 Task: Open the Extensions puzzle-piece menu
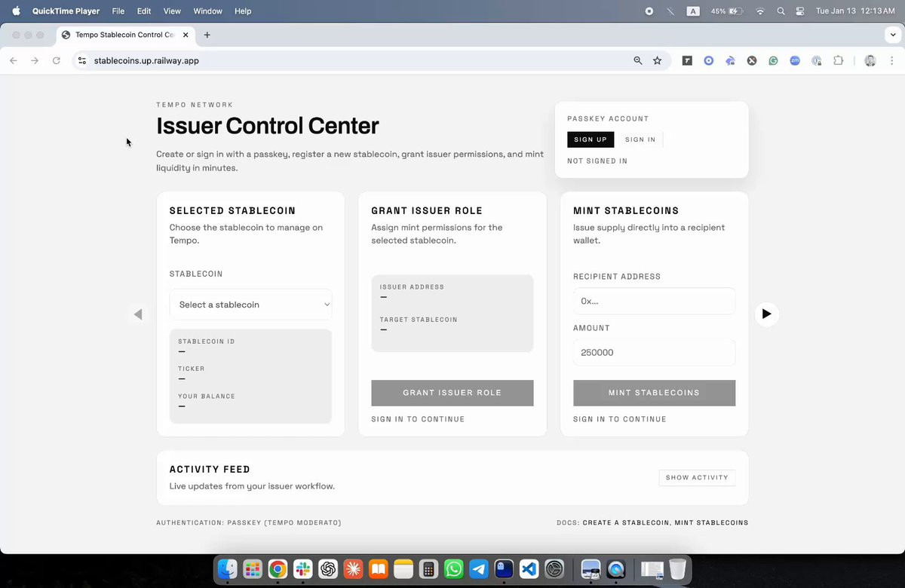(838, 60)
